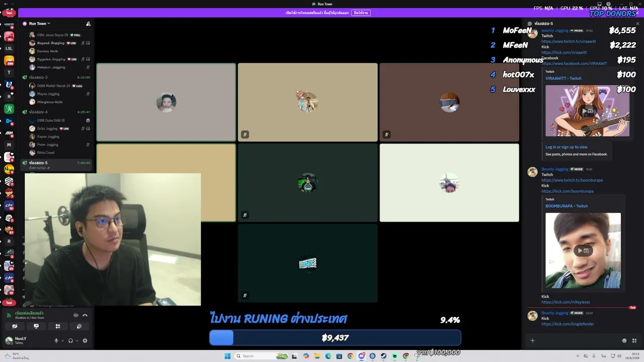Open the LSL server
644x362 pixels.
tap(9, 48)
